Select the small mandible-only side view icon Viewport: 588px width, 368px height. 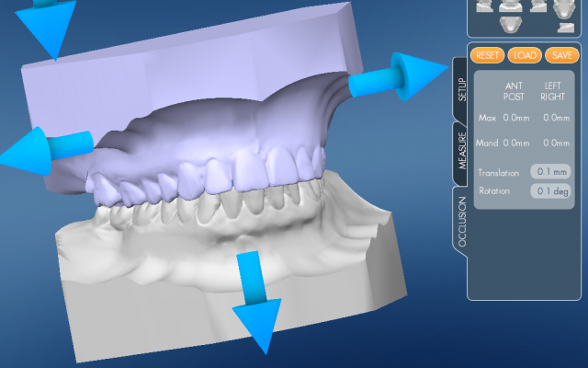coord(566,28)
